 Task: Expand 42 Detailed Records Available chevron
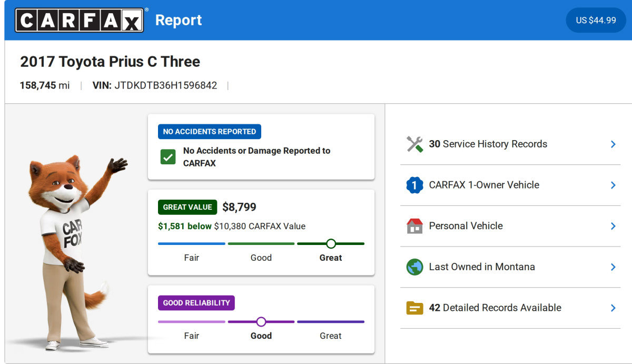click(x=613, y=308)
